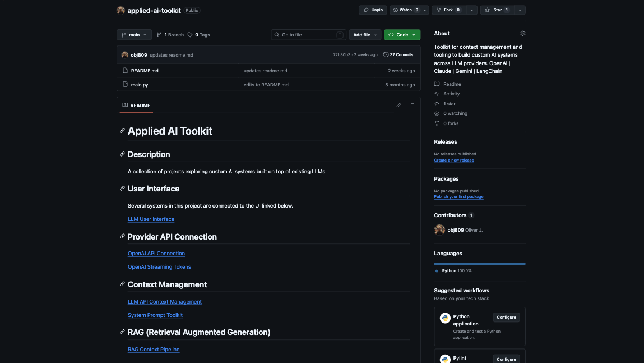Open the 0 Tags link
Viewport: 644px width, 363px height.
click(199, 35)
